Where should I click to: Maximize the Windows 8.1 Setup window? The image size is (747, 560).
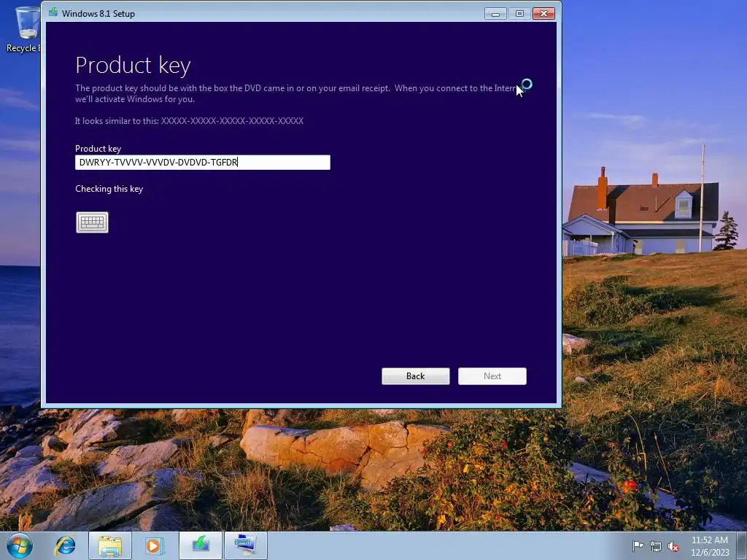click(519, 14)
